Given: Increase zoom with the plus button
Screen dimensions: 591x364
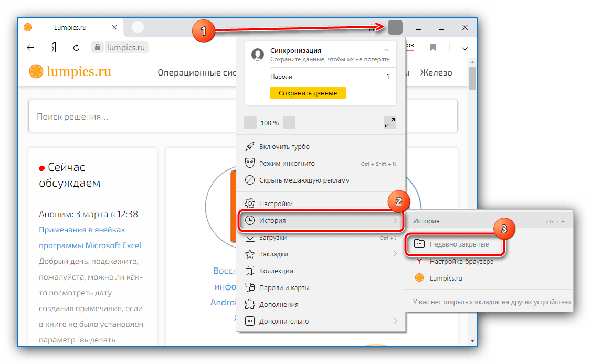Looking at the screenshot, I should pos(289,123).
